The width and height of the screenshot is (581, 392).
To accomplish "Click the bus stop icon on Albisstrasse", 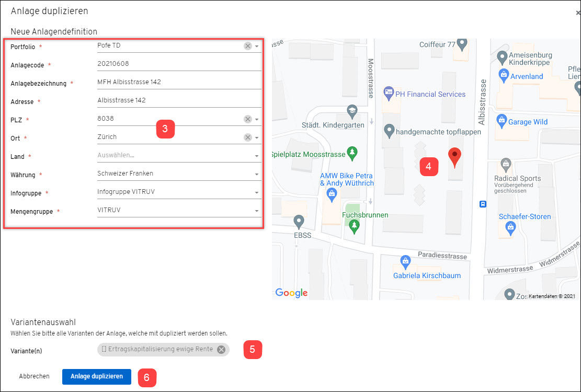I will (x=483, y=204).
